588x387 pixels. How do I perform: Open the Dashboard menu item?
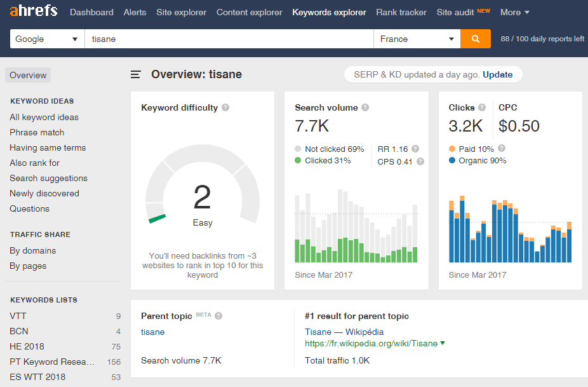tap(91, 12)
